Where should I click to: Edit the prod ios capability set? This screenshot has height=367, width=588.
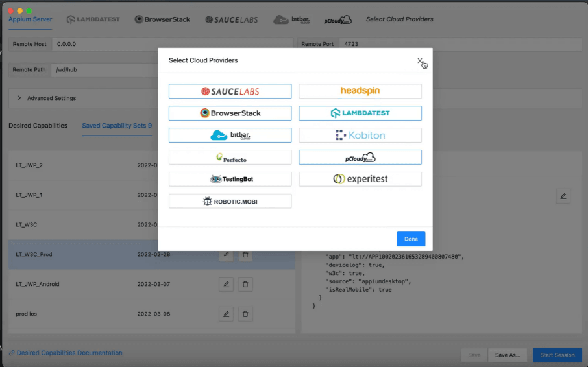(226, 314)
